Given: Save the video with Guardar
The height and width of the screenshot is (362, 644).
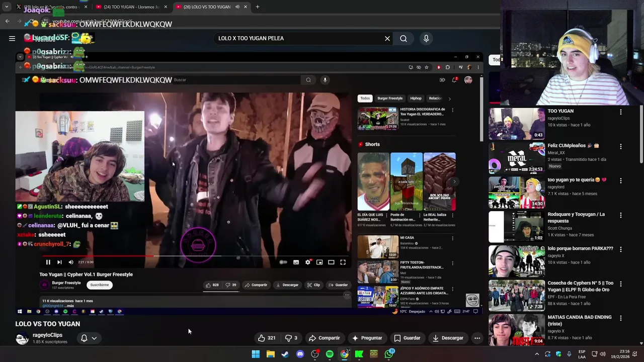Looking at the screenshot, I should 407,338.
